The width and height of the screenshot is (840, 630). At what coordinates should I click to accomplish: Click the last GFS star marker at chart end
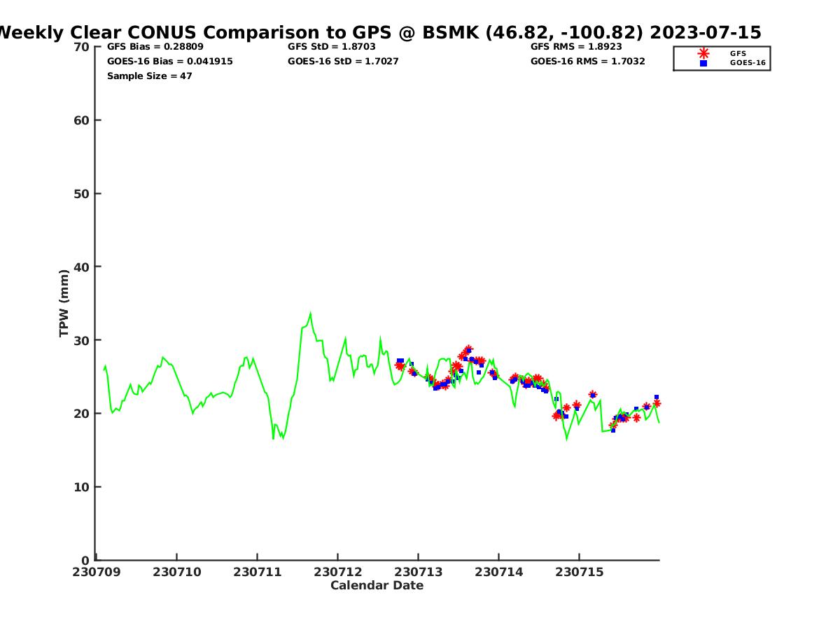click(657, 403)
